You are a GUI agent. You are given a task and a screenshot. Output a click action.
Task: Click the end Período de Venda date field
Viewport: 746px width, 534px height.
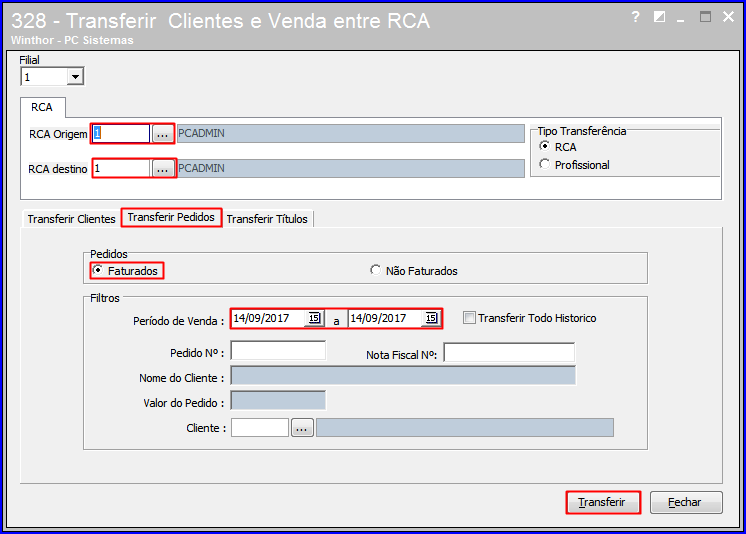385,318
